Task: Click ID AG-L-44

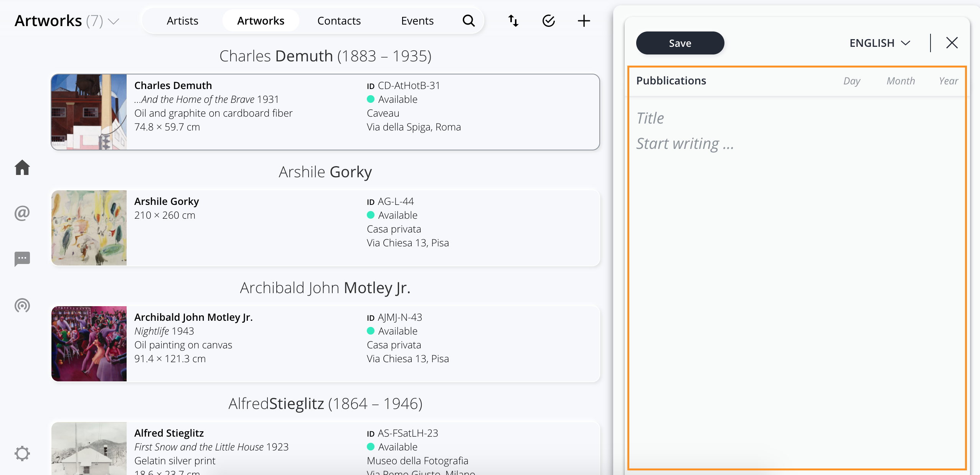Action: click(390, 201)
